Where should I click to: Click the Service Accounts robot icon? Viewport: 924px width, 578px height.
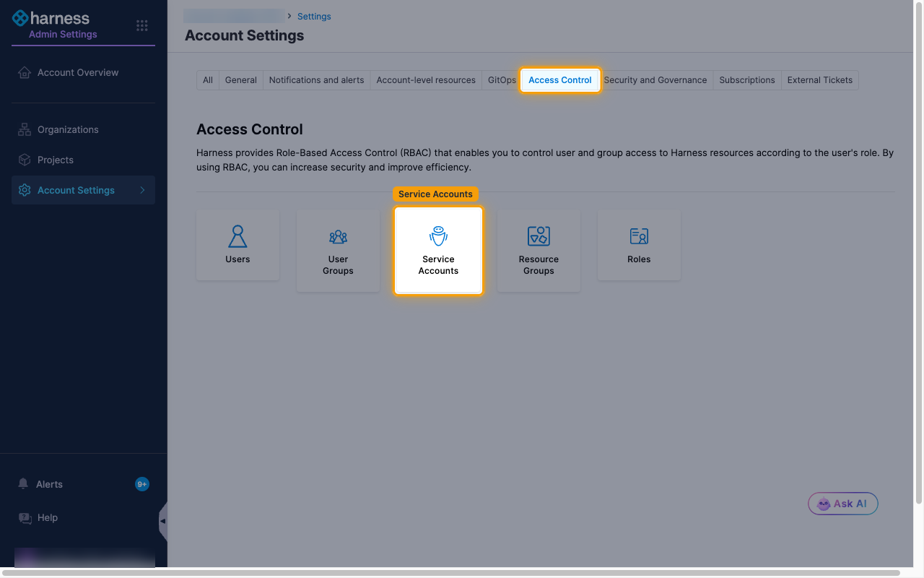438,236
